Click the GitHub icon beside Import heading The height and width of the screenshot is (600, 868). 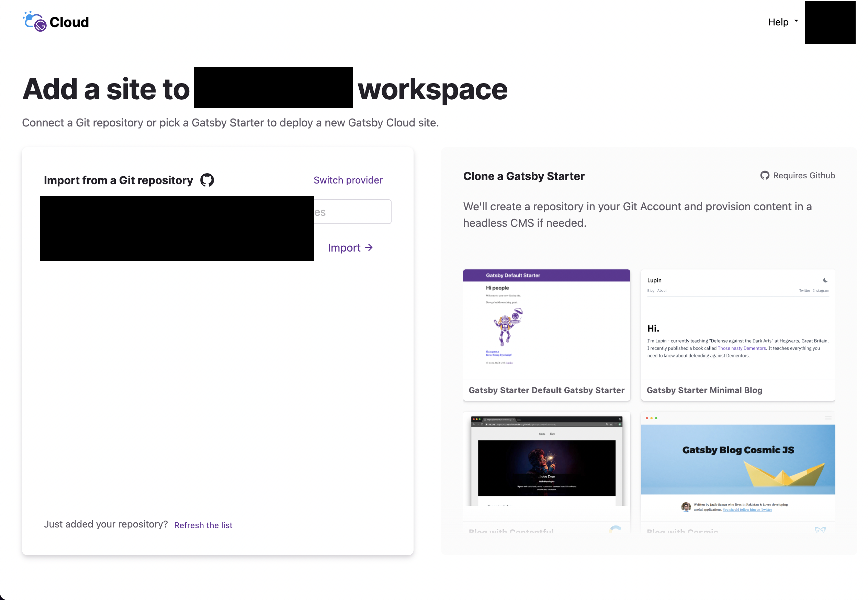(x=207, y=180)
